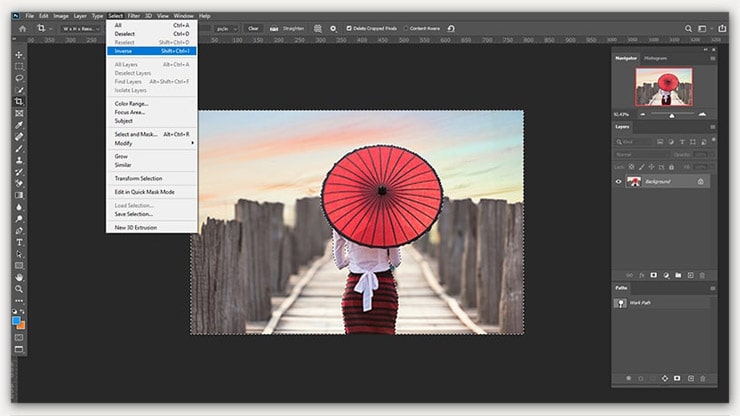Select the Work Path in Paths panel
The image size is (740, 416).
[642, 302]
